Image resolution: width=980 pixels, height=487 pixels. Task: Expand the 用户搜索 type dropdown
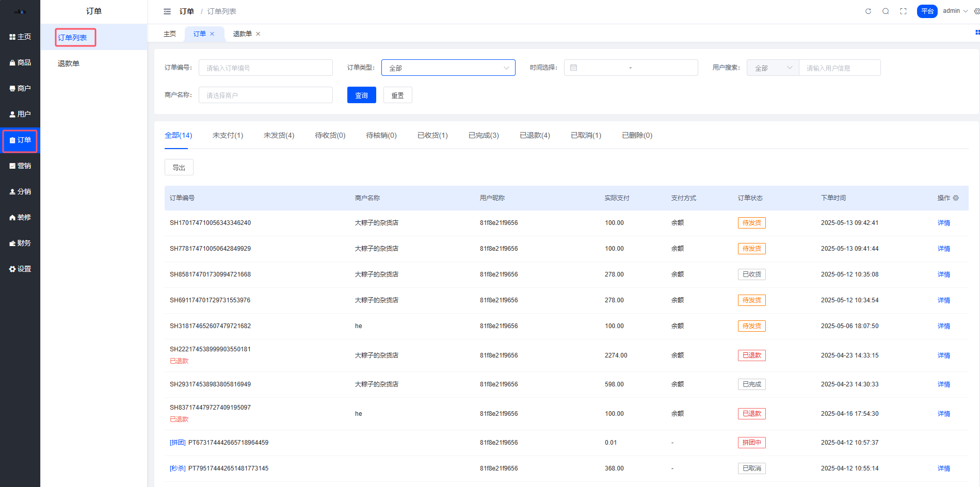point(773,68)
